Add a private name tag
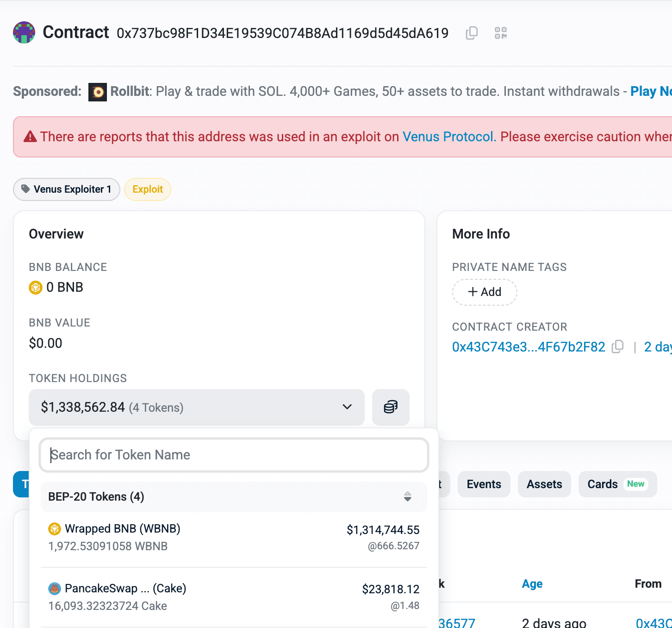The width and height of the screenshot is (672, 628). pos(484,292)
